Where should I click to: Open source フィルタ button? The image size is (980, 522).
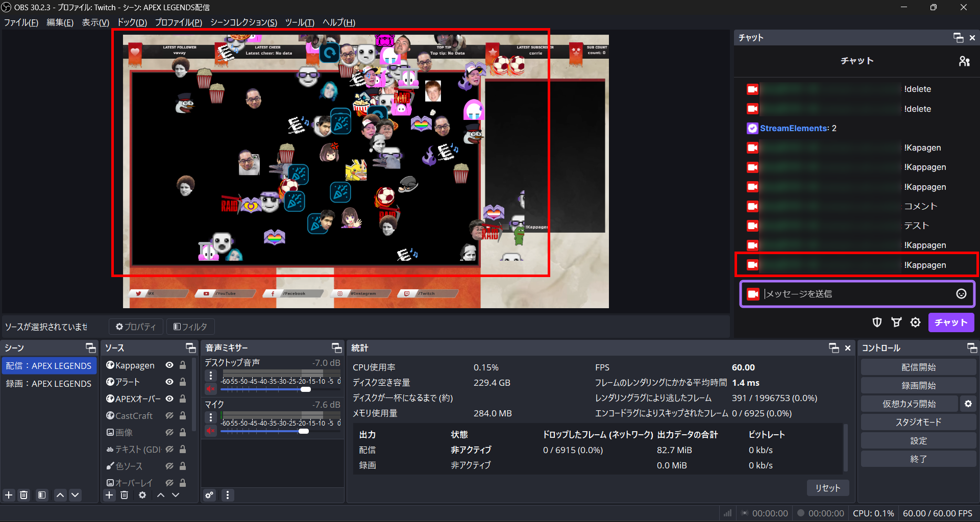(x=190, y=327)
